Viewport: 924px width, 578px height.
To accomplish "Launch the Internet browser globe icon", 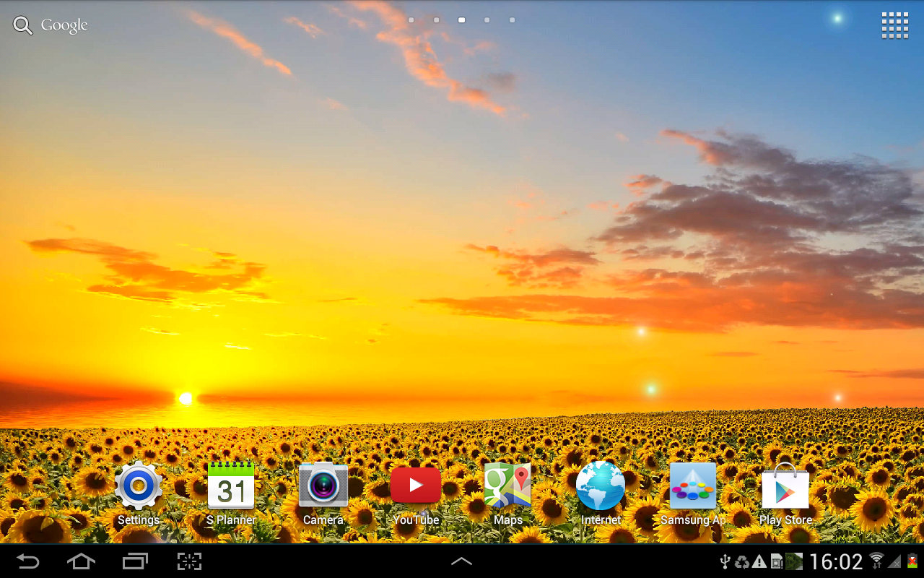I will [601, 487].
